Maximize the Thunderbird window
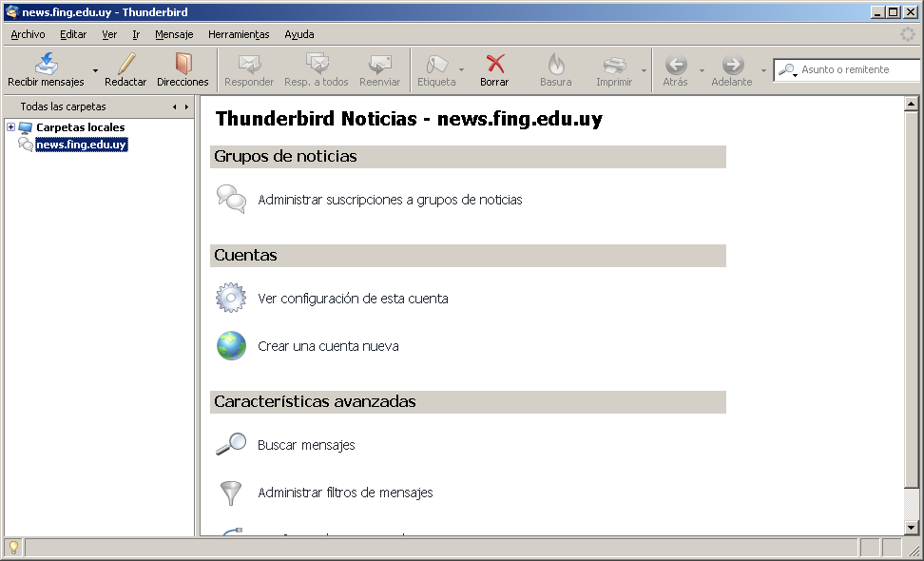This screenshot has height=561, width=924. (894, 11)
